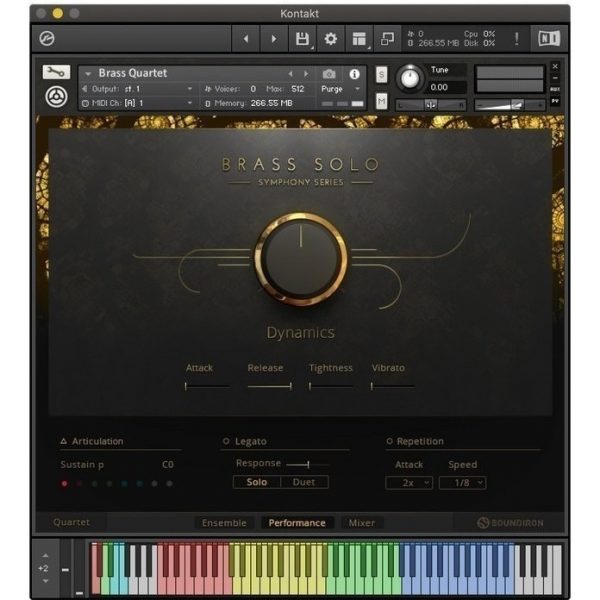
Task: Click the C0 keyswitch value
Action: click(x=168, y=465)
